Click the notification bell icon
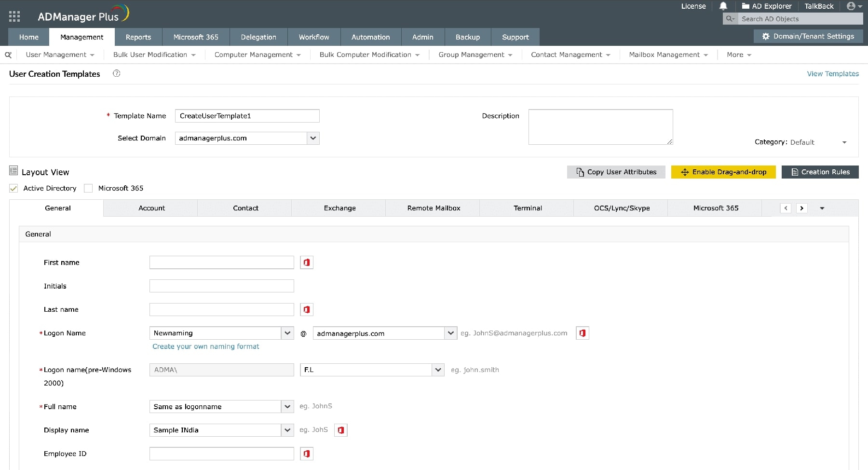 pyautogui.click(x=723, y=6)
